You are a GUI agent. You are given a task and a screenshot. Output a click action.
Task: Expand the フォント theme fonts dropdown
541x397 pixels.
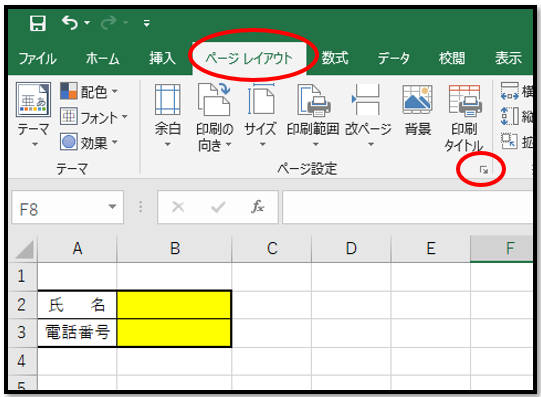point(94,117)
